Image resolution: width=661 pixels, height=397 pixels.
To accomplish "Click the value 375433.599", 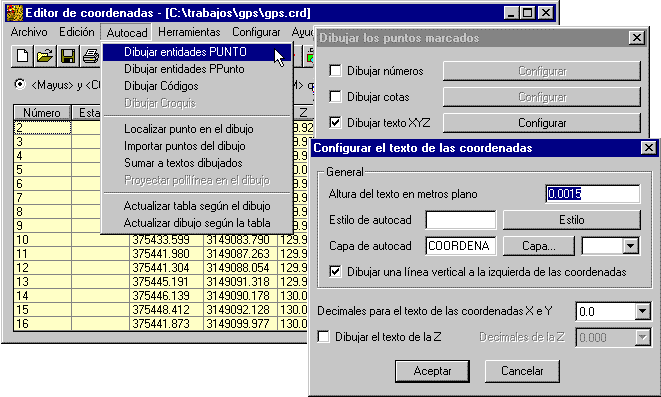I will [161, 240].
